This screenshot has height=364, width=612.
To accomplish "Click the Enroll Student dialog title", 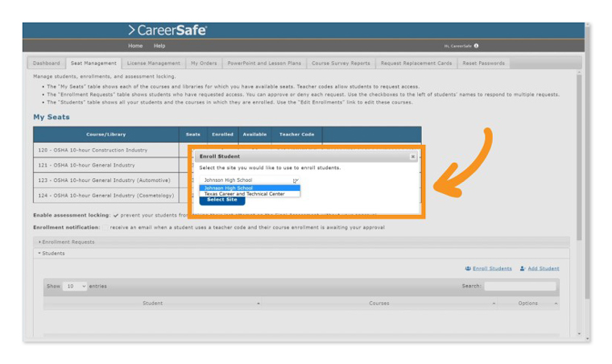I will [x=219, y=156].
